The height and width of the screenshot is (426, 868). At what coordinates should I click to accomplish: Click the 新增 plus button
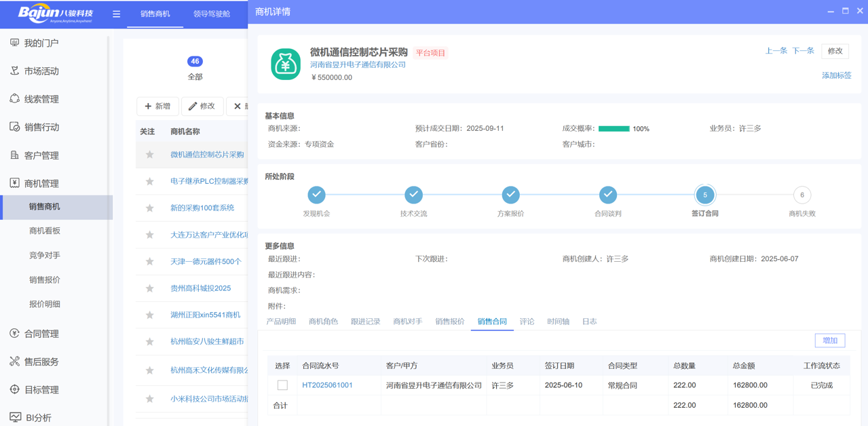(157, 106)
